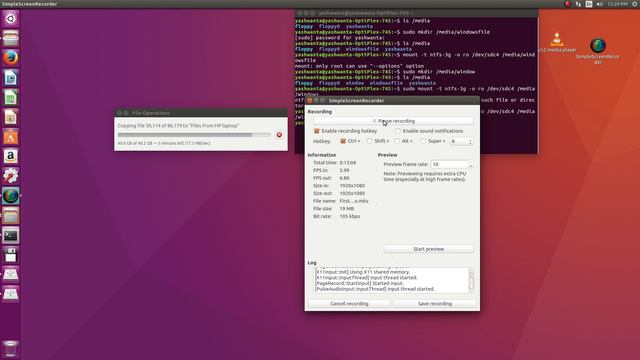Open the session gear menu

click(635, 4)
